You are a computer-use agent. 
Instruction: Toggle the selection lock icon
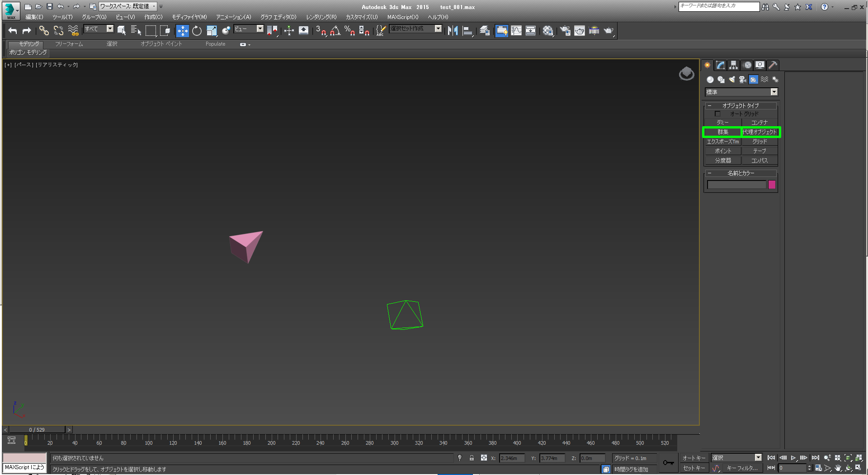472,458
